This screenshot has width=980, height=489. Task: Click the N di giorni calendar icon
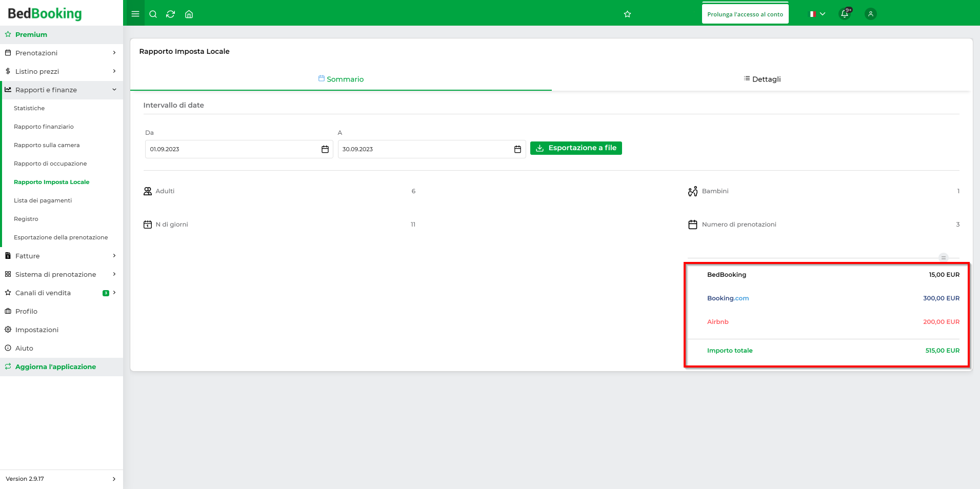(x=148, y=225)
